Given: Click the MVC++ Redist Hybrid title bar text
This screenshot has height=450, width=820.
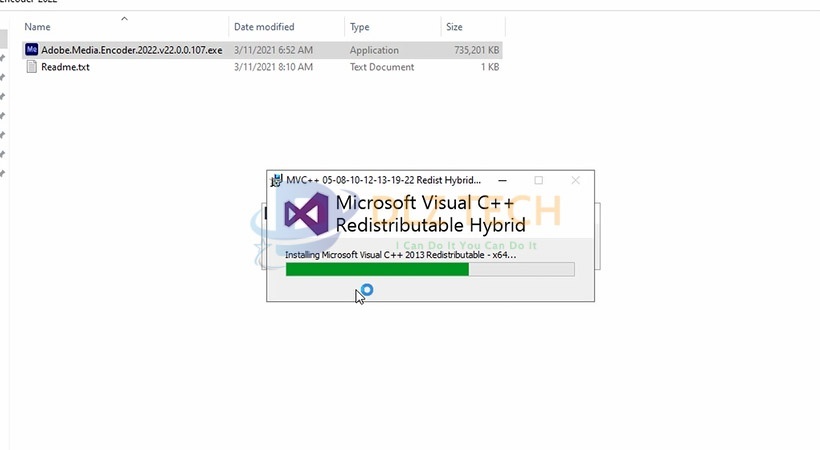Looking at the screenshot, I should [x=383, y=180].
